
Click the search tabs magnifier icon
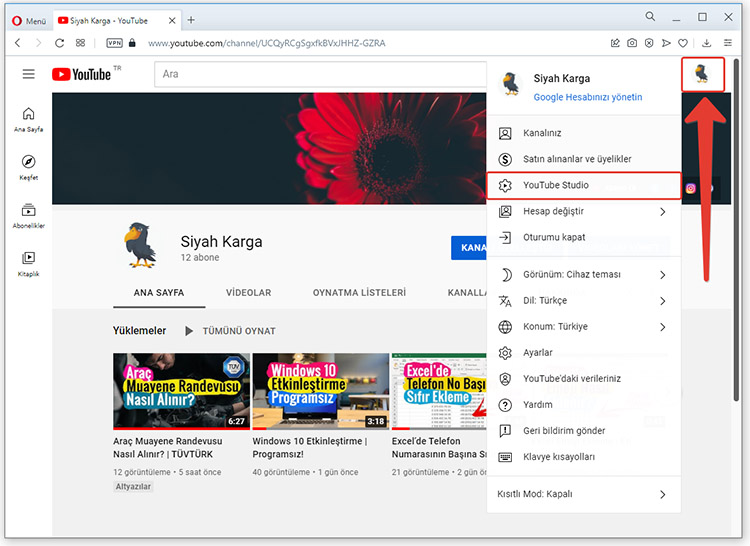650,17
